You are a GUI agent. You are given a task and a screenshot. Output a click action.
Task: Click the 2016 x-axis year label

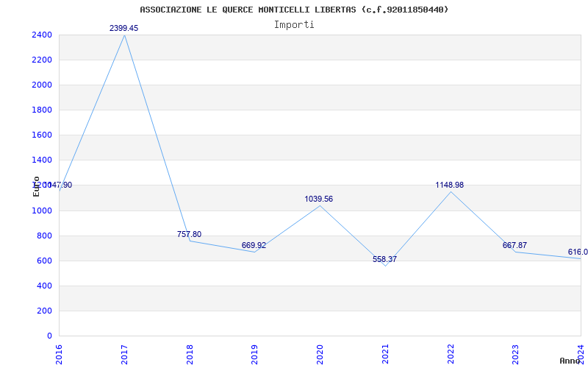point(60,355)
